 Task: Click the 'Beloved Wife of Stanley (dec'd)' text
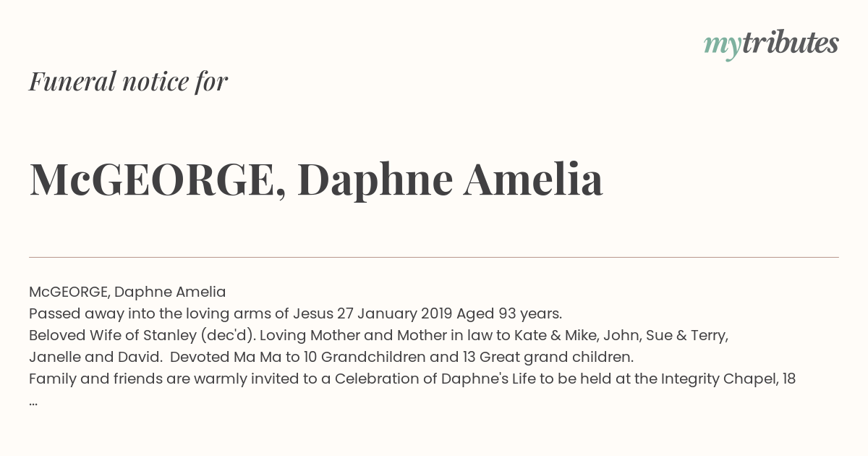140,335
